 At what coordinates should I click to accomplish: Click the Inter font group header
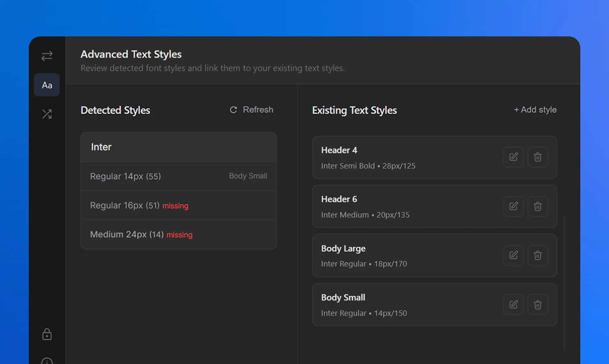coord(179,147)
